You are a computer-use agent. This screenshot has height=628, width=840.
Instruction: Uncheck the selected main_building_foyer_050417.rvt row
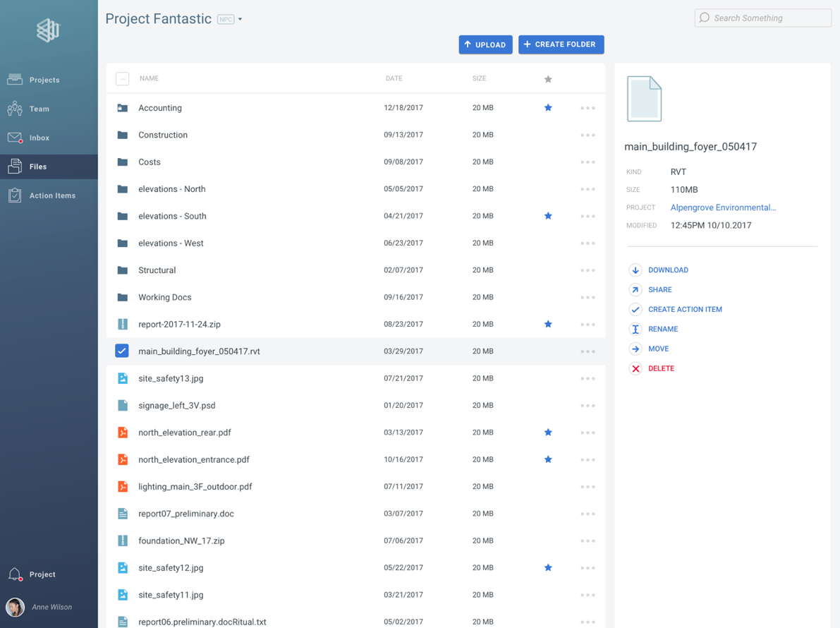122,351
